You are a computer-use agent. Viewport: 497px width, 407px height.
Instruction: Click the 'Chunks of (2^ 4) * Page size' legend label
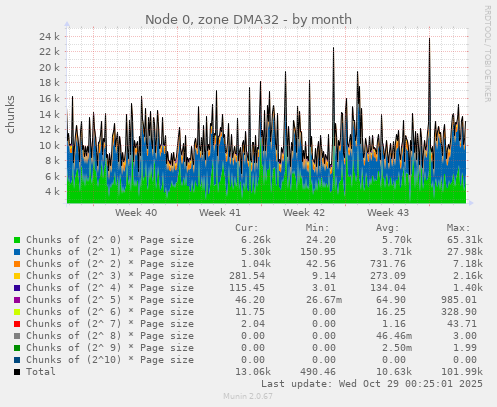110,288
